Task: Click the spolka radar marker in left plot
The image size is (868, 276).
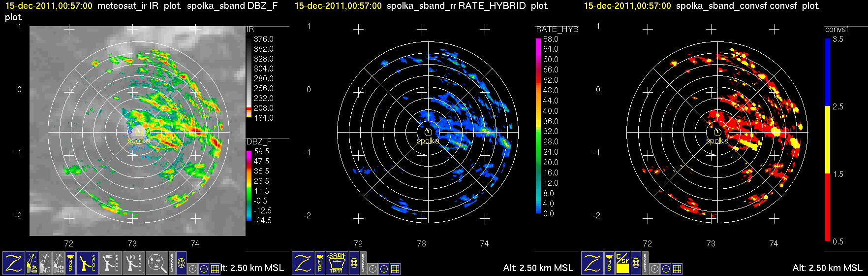Action: [x=139, y=132]
